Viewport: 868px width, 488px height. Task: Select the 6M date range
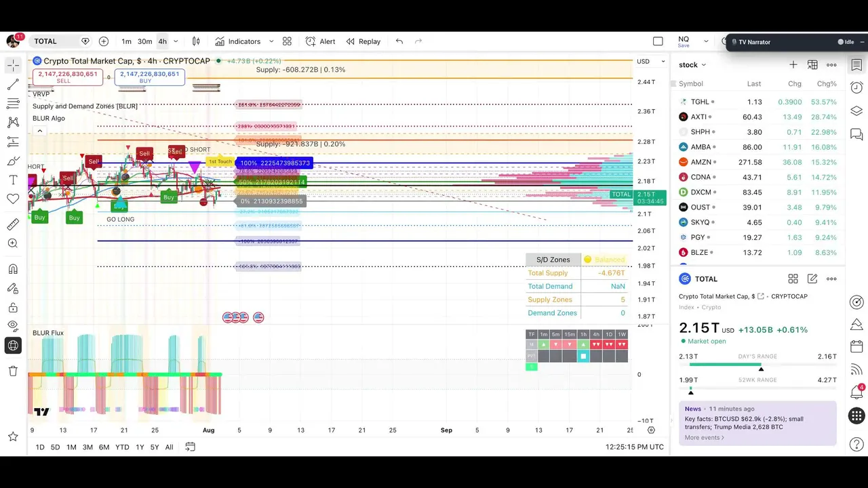click(104, 447)
